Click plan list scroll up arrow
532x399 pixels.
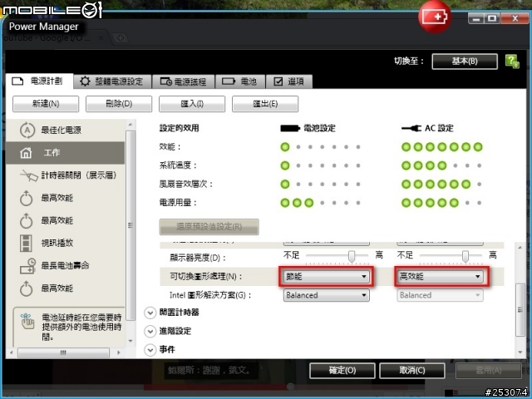(x=131, y=125)
